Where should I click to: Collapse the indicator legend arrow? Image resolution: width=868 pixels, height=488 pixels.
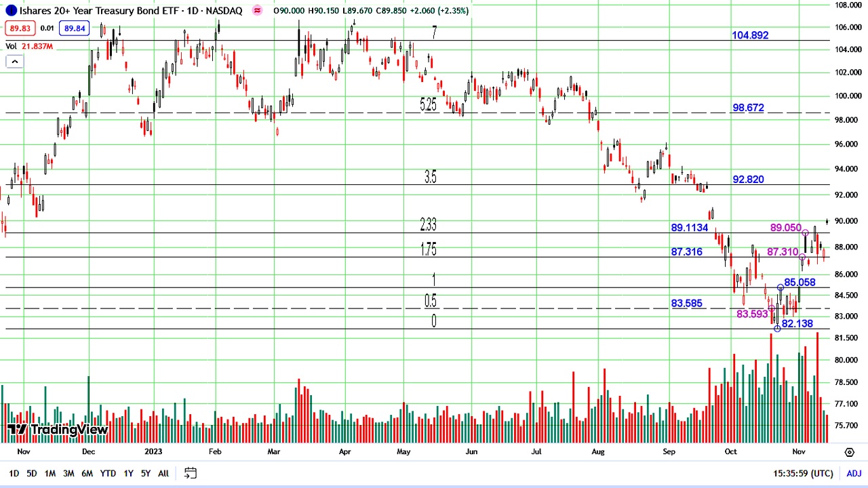click(x=14, y=62)
